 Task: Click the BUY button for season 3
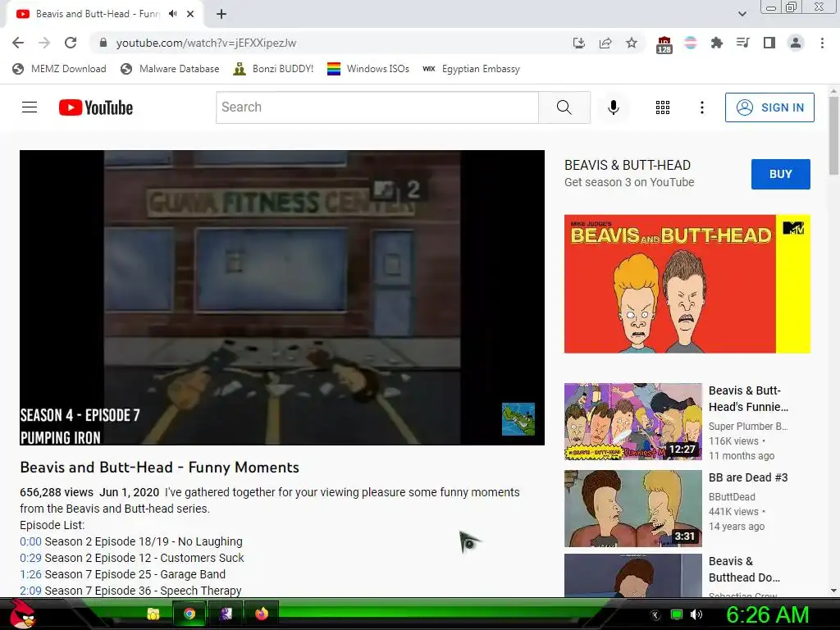[x=781, y=174]
